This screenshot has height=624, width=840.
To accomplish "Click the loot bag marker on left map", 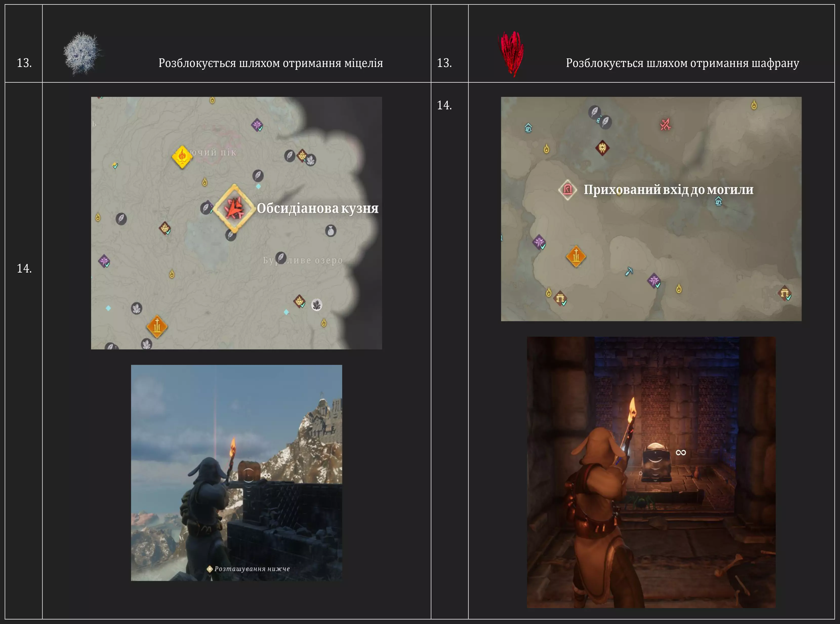I will (x=331, y=230).
